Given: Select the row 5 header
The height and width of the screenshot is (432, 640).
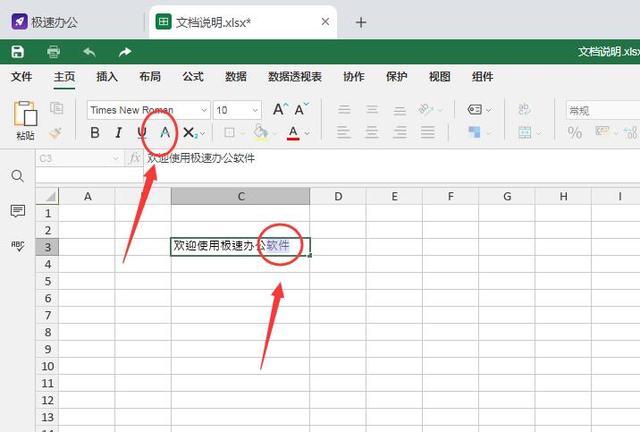Looking at the screenshot, I should (47, 281).
